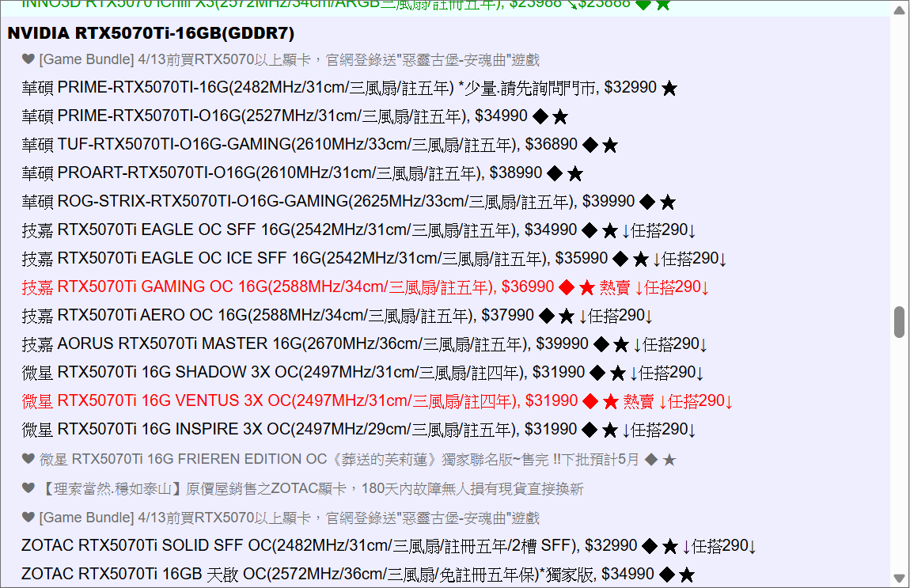Click the diamond icon on the PRIME-RTX5070TI-O16G row

coord(540,116)
